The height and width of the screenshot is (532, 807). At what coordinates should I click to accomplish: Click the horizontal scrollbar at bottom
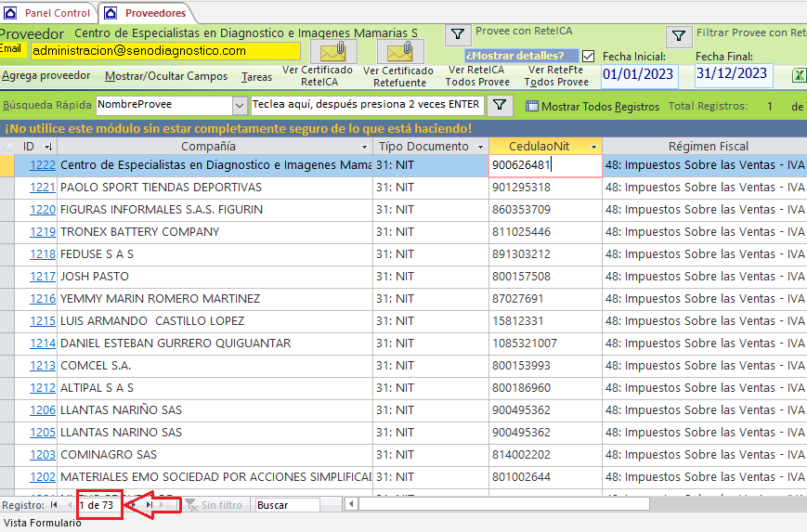click(x=501, y=505)
